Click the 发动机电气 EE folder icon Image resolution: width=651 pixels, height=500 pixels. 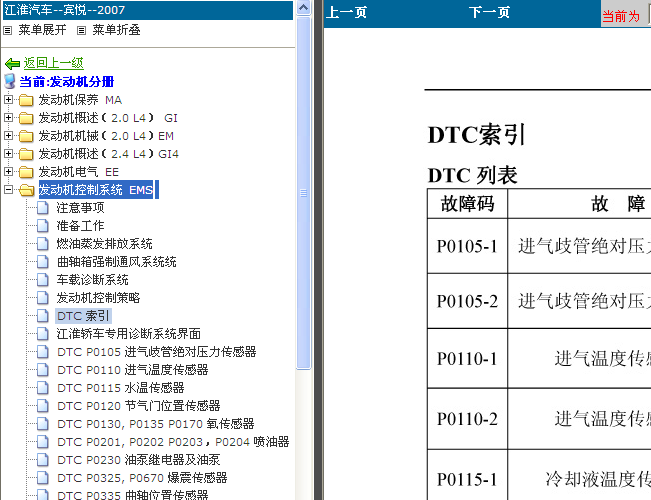(26, 172)
